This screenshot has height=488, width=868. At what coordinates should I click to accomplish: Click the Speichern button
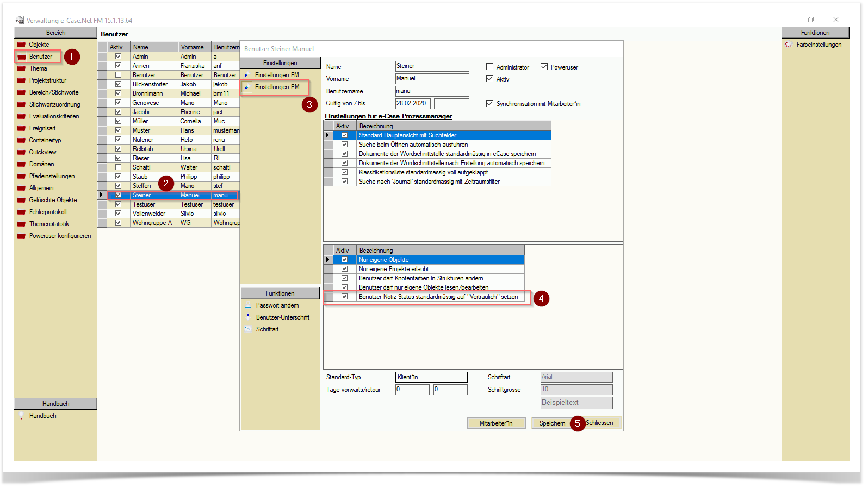[x=552, y=423]
